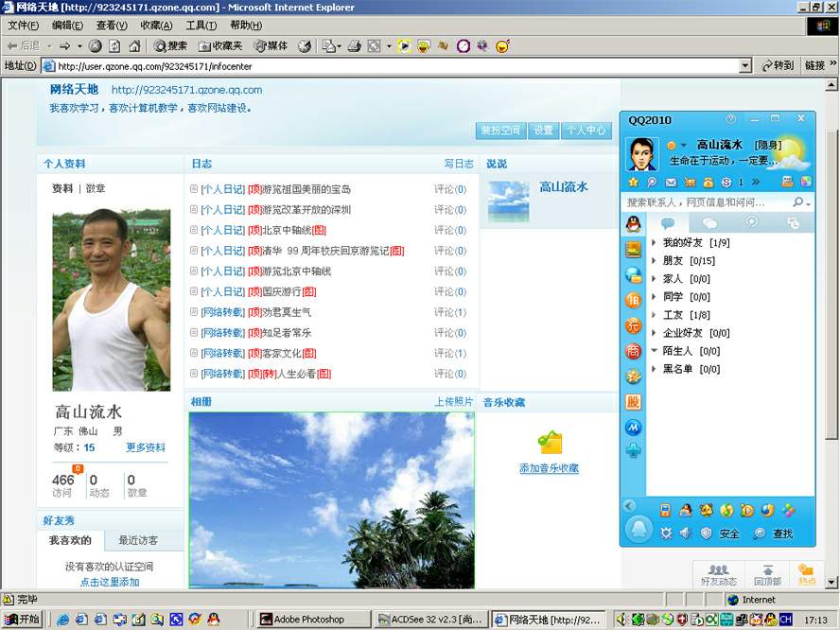Image resolution: width=840 pixels, height=630 pixels.
Task: Click IE Print toolbar icon
Action: click(354, 46)
